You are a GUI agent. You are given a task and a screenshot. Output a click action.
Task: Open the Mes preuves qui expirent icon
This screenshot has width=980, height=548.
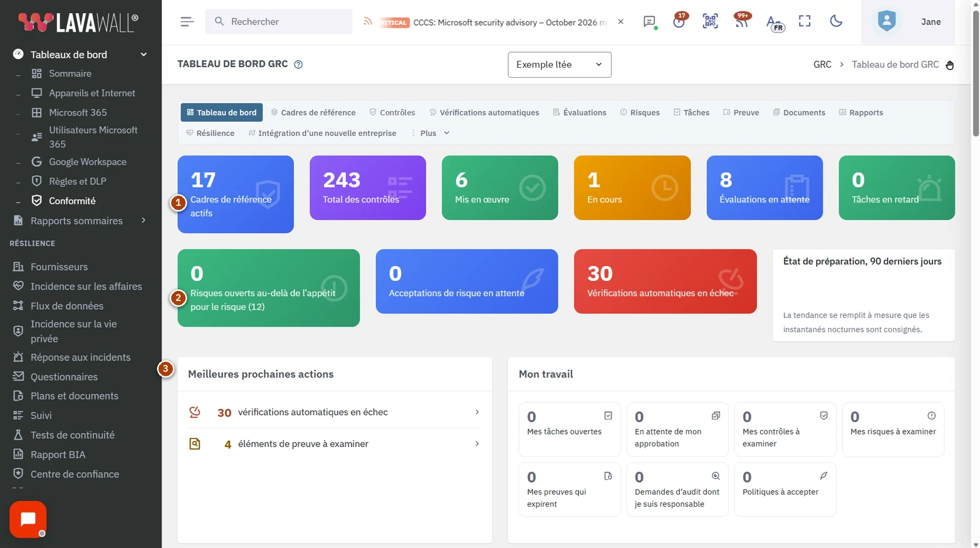[608, 476]
